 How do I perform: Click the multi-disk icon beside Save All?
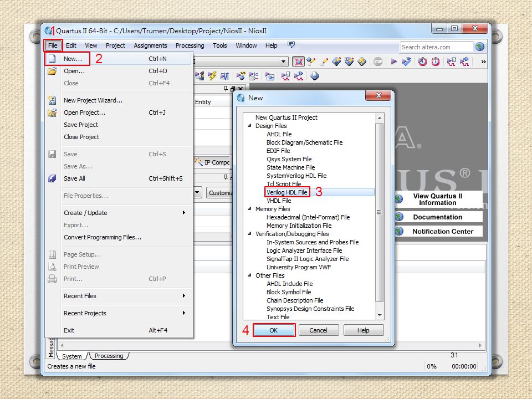52,178
